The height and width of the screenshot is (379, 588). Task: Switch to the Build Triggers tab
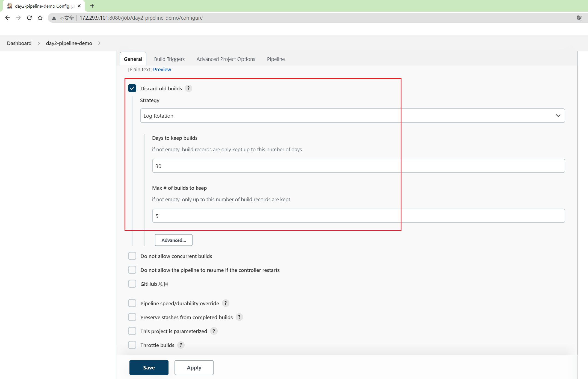coord(169,59)
